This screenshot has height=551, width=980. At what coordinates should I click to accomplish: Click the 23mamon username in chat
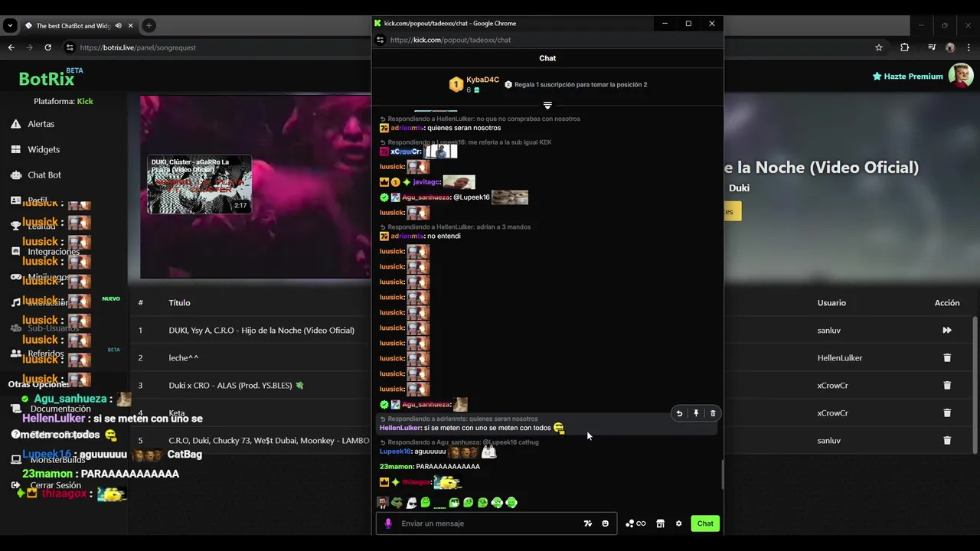(x=397, y=467)
